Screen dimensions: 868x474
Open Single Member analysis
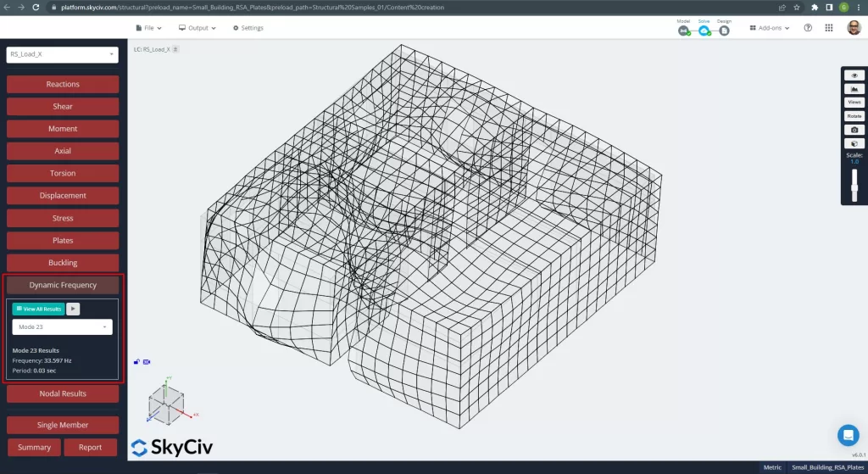63,425
